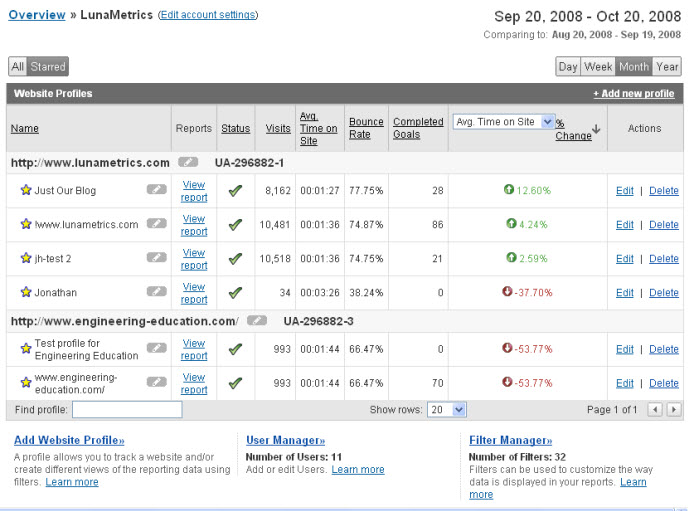The width and height of the screenshot is (688, 511).
Task: Toggle star for www.lunametrics.com profile row
Action: tap(26, 224)
